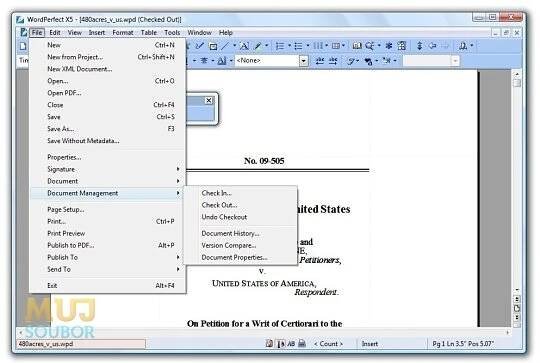Click the stamp icon at toolbar end
The image size is (540, 363).
(463, 46)
